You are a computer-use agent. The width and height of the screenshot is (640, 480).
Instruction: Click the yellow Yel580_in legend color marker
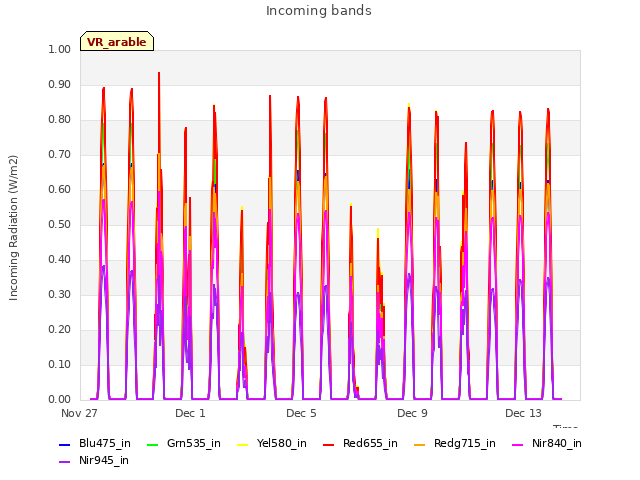pos(242,444)
